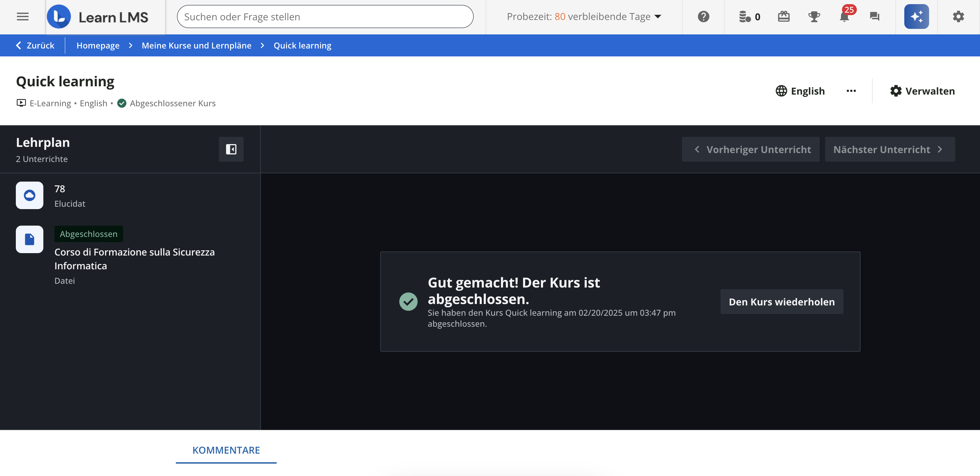Open the trophy gamification icon
This screenshot has width=980, height=476.
click(814, 17)
